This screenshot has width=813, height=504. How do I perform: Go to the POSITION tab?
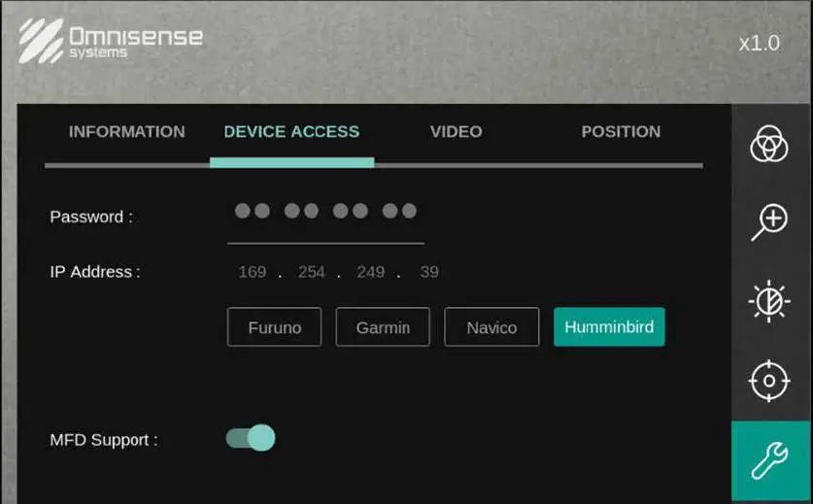(x=621, y=132)
